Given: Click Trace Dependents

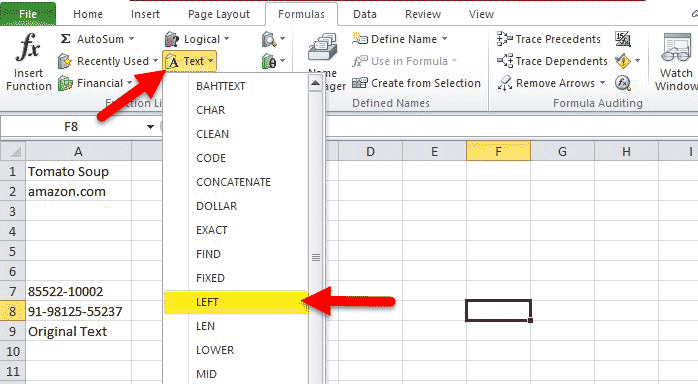Looking at the screenshot, I should pyautogui.click(x=552, y=61).
